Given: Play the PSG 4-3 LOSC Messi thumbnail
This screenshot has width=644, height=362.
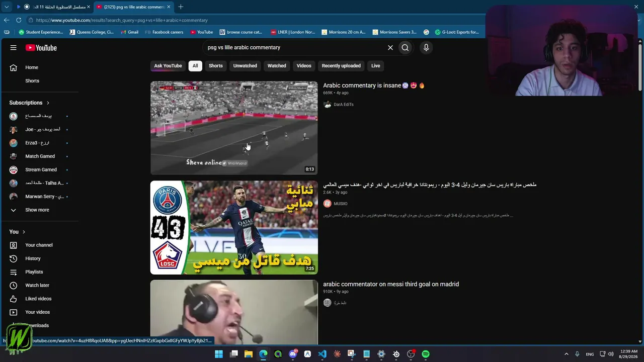Looking at the screenshot, I should 234,228.
